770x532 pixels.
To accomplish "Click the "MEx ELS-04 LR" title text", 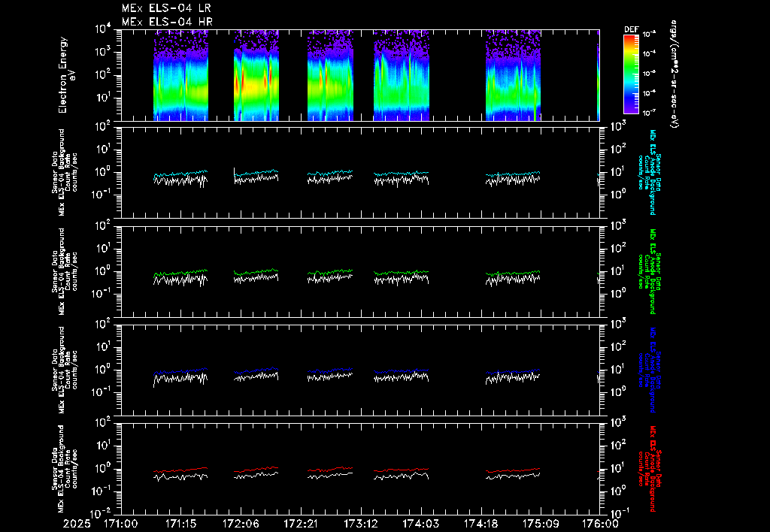I will (166, 8).
